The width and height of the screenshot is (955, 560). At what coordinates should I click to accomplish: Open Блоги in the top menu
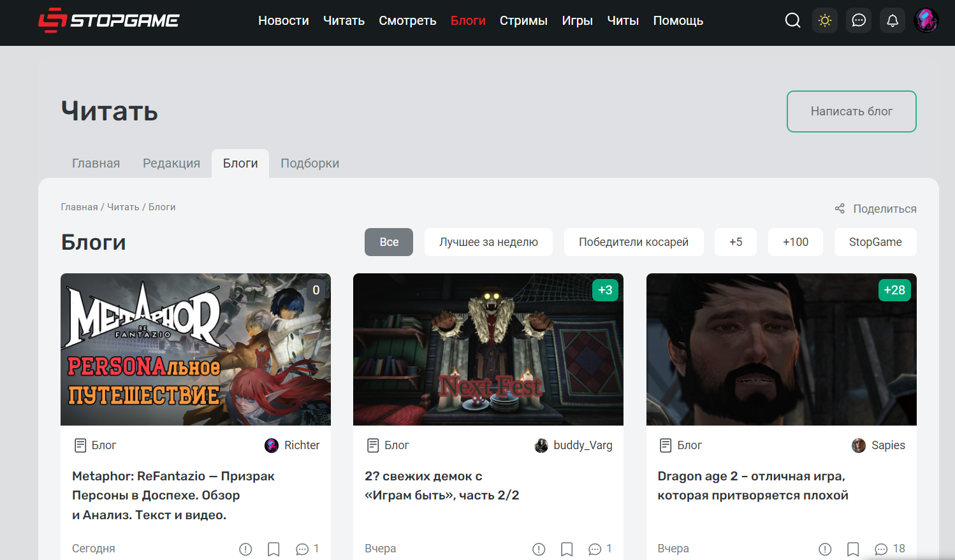pos(468,20)
